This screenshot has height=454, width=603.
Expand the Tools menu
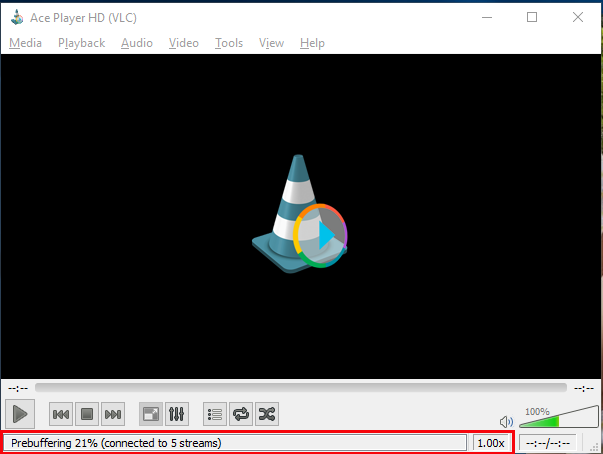(x=229, y=43)
